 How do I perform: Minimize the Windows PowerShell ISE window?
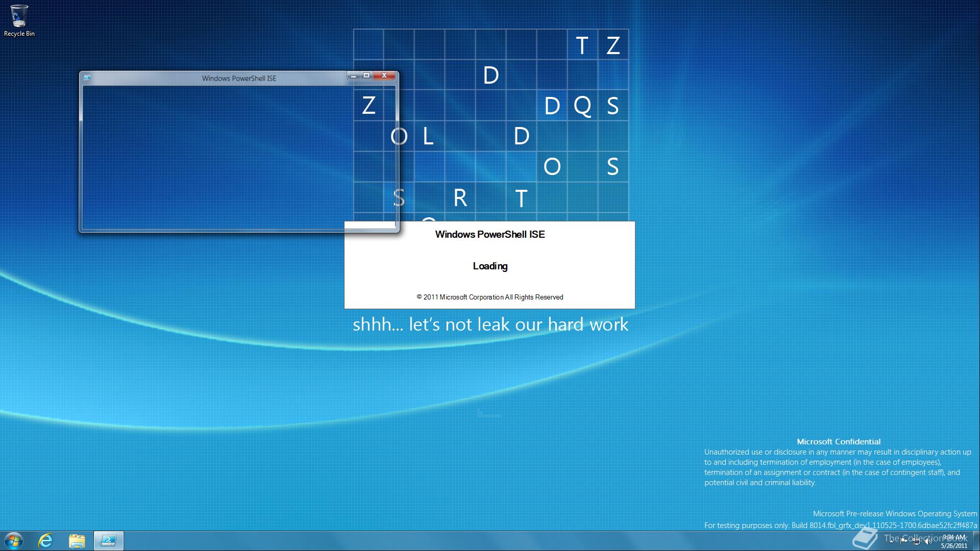pos(353,76)
